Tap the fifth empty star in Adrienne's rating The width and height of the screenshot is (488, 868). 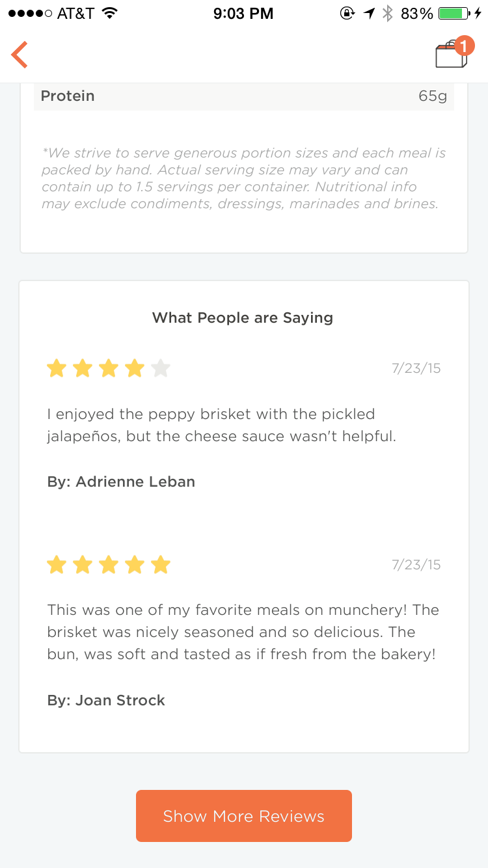pos(160,369)
